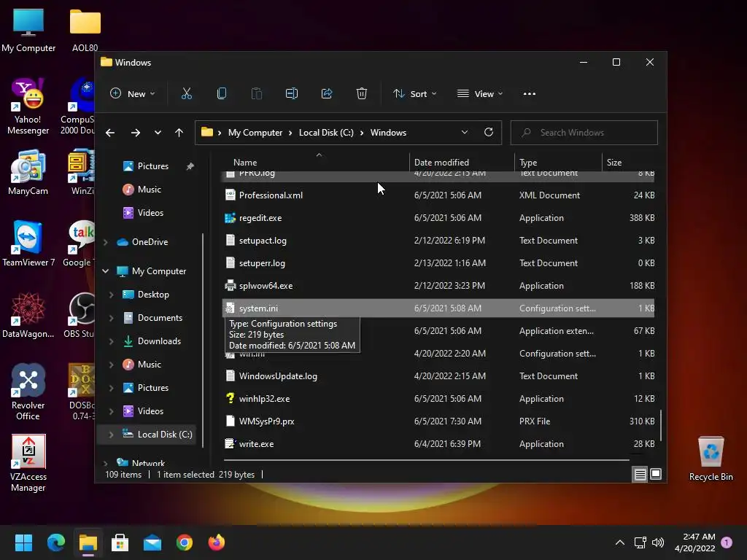Expand the Desktop tree node
Screen dimensions: 747x560
[x=111, y=295]
